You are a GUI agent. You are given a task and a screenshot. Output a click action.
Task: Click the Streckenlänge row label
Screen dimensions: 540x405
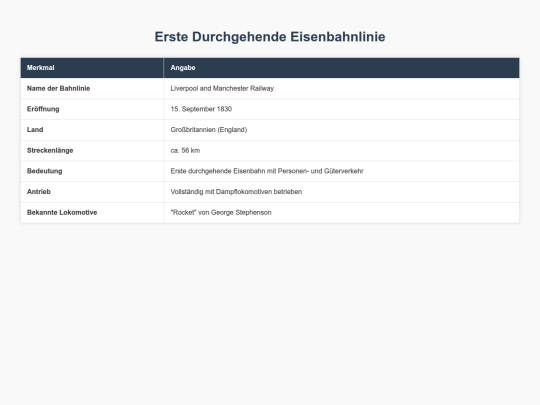click(50, 150)
